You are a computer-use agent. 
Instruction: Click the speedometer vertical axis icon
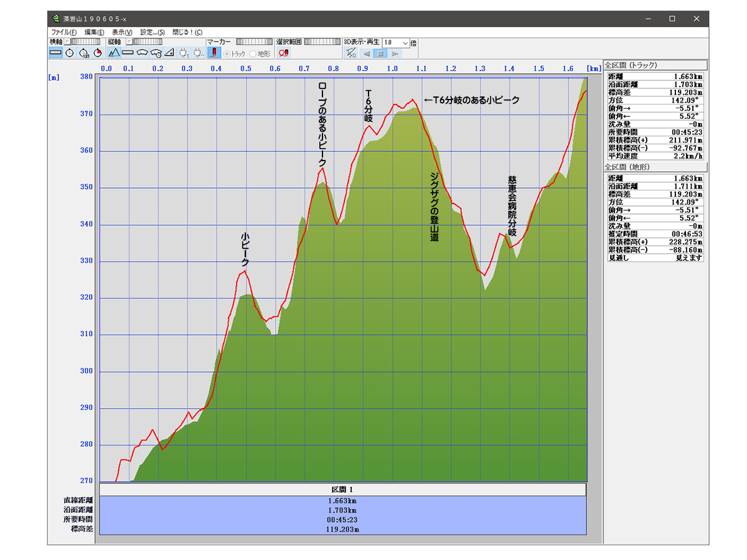tap(143, 53)
